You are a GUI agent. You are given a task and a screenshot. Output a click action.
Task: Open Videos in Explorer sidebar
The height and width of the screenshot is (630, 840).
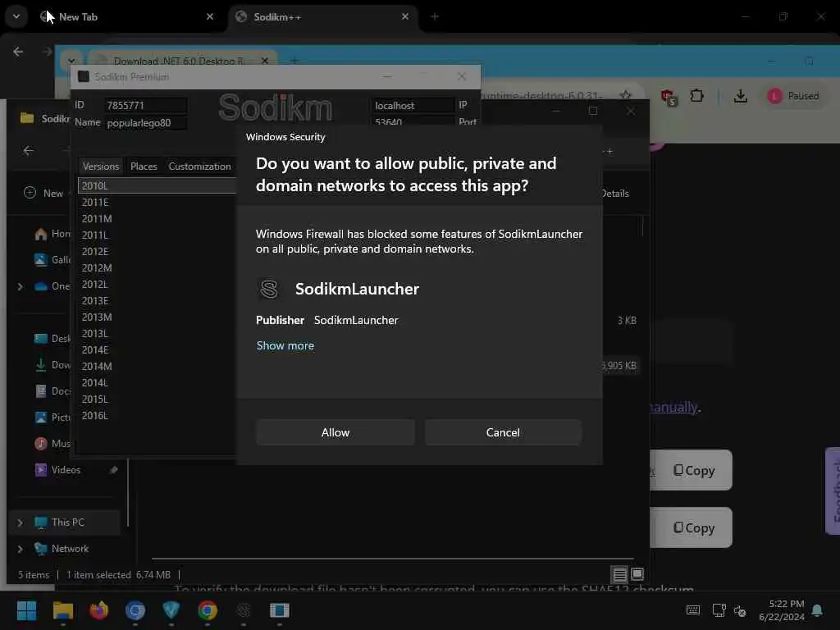66,470
